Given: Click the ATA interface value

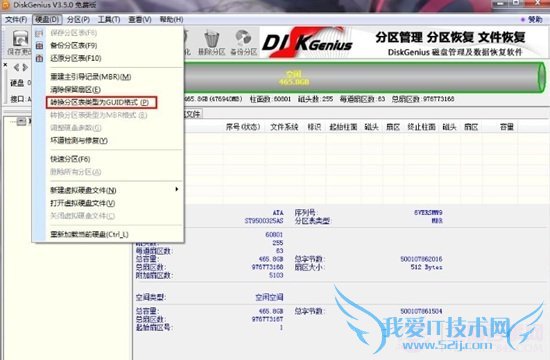Looking at the screenshot, I should pyautogui.click(x=278, y=213).
